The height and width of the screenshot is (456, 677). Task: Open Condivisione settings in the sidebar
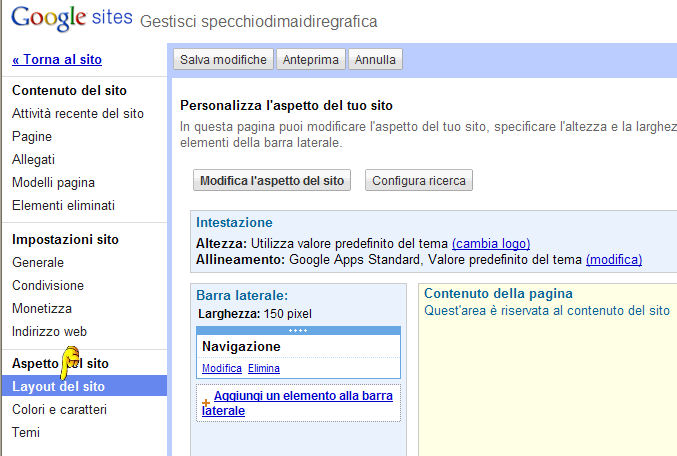(x=48, y=286)
